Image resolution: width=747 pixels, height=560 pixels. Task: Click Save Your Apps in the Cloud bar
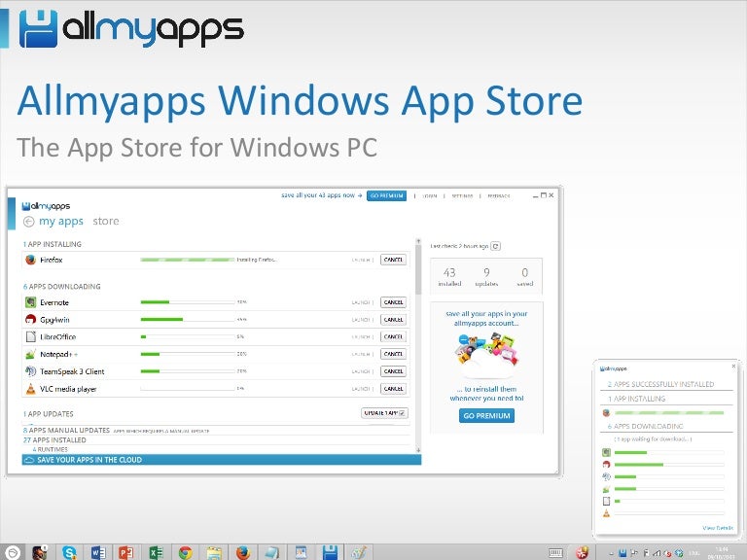(222, 460)
